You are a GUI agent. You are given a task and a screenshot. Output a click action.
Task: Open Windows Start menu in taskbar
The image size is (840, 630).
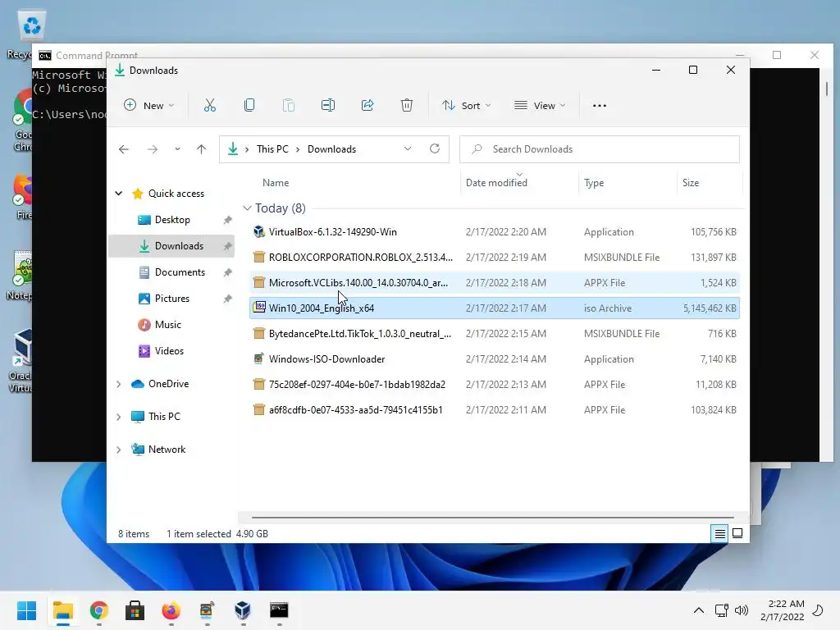pos(27,610)
